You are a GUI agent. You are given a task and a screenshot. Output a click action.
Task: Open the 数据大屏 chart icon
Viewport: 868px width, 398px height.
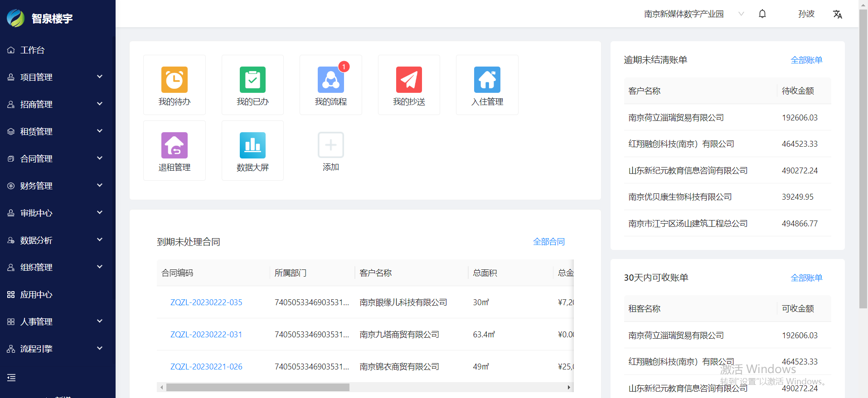(x=252, y=145)
